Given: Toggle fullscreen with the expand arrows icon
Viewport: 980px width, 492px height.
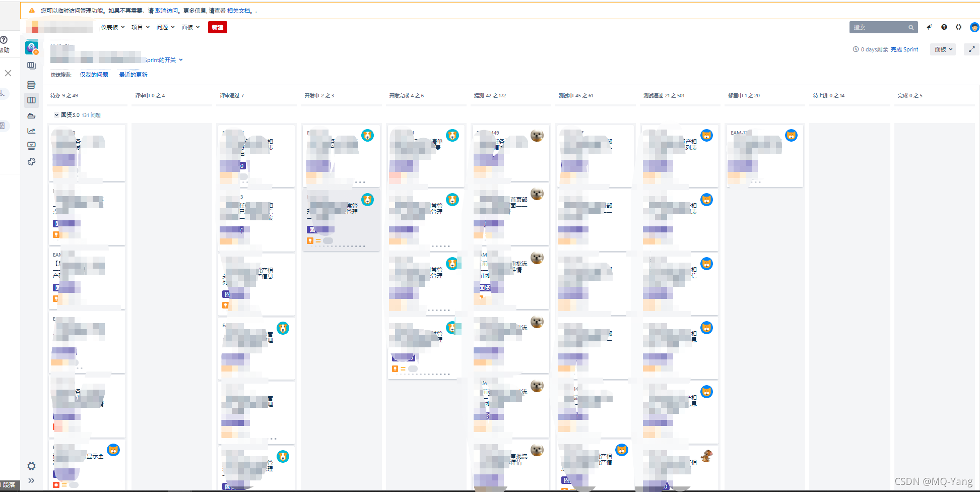Looking at the screenshot, I should point(971,49).
